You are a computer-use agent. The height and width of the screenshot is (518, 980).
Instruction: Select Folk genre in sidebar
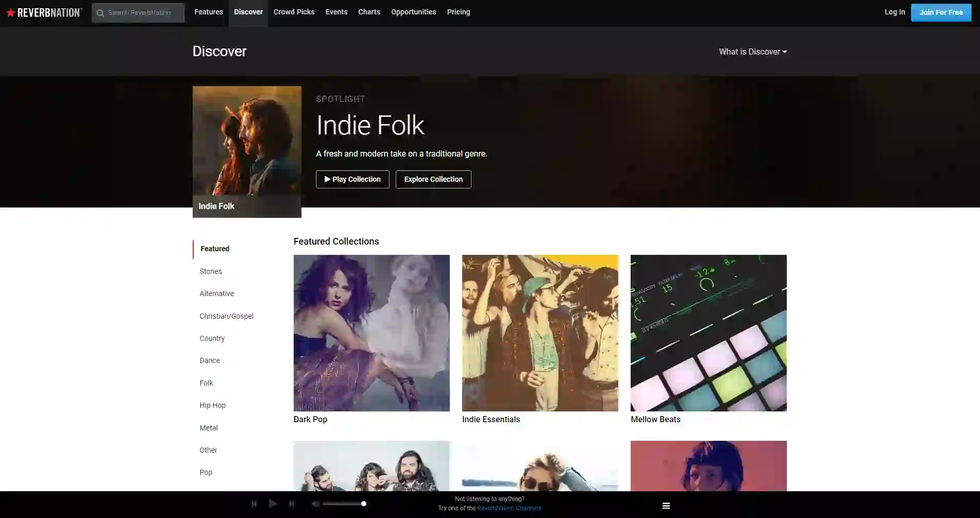point(206,383)
